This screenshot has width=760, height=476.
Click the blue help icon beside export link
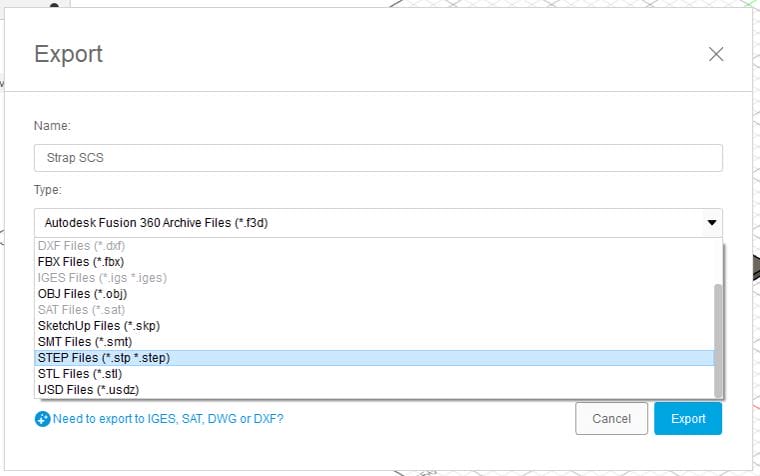tap(42, 420)
